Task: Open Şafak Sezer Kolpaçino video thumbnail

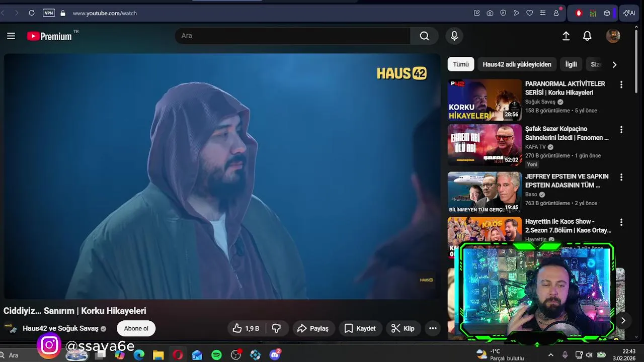Action: (485, 145)
